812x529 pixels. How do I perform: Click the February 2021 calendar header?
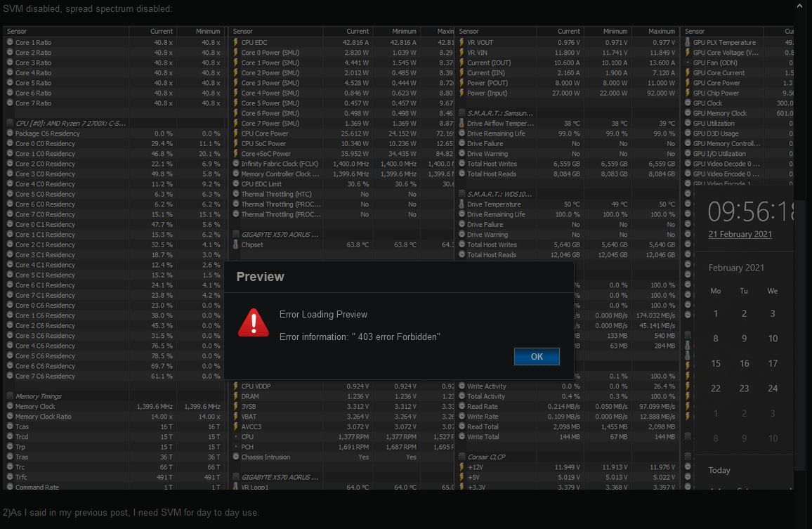pos(736,268)
